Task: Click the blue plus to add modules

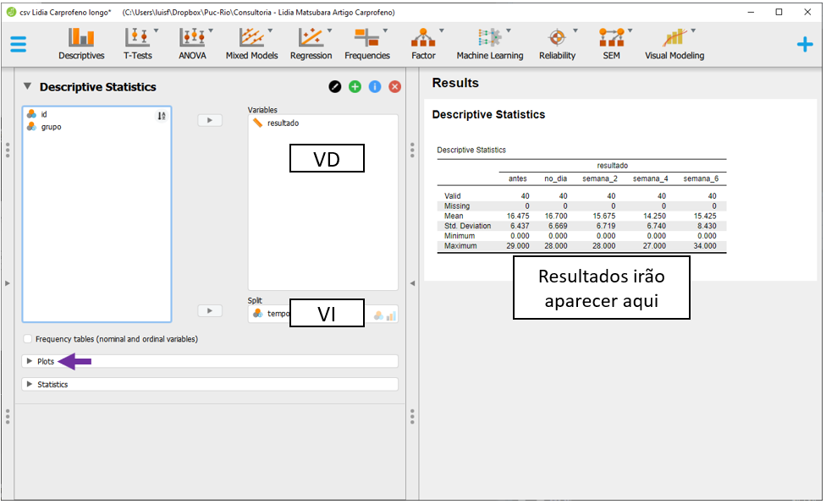Action: tap(804, 44)
